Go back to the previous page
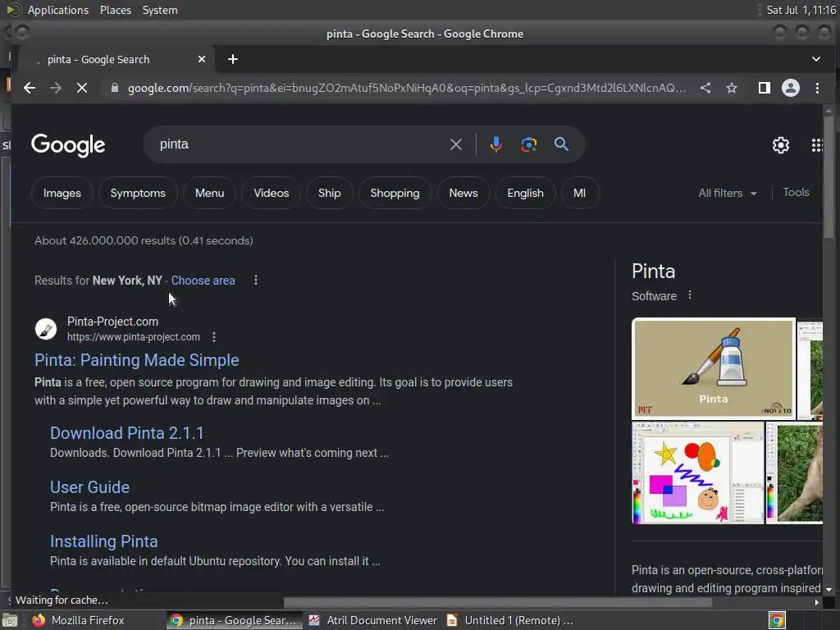840x630 pixels. (30, 88)
